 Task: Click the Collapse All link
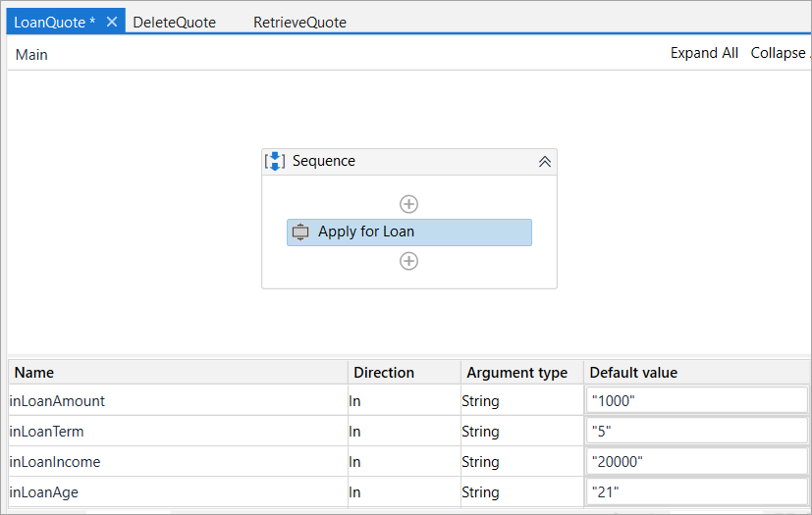(x=781, y=53)
